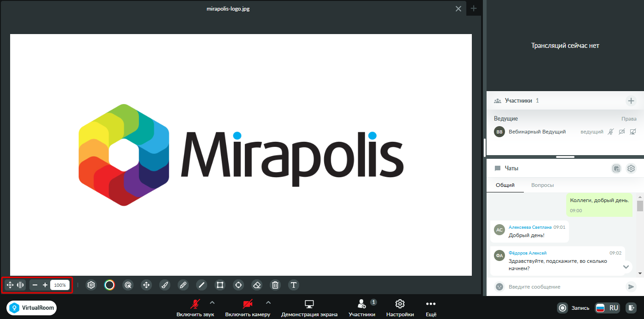
Task: Select the eraser tool in whiteboard toolbar
Action: coord(257,285)
